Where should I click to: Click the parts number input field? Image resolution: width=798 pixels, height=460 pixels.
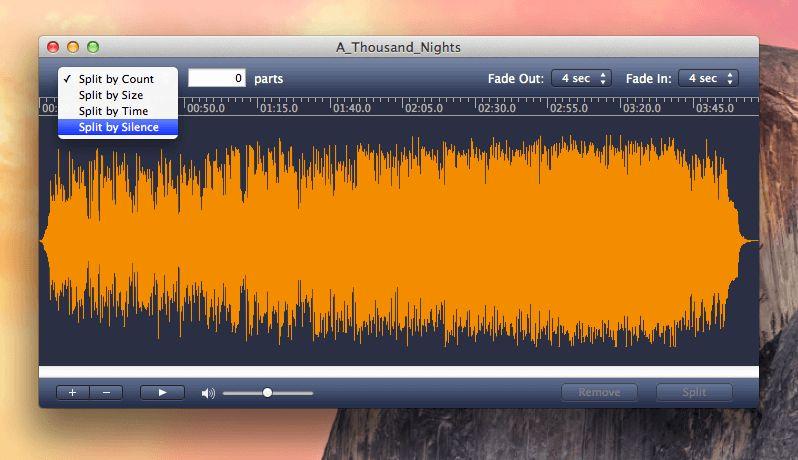pos(217,78)
